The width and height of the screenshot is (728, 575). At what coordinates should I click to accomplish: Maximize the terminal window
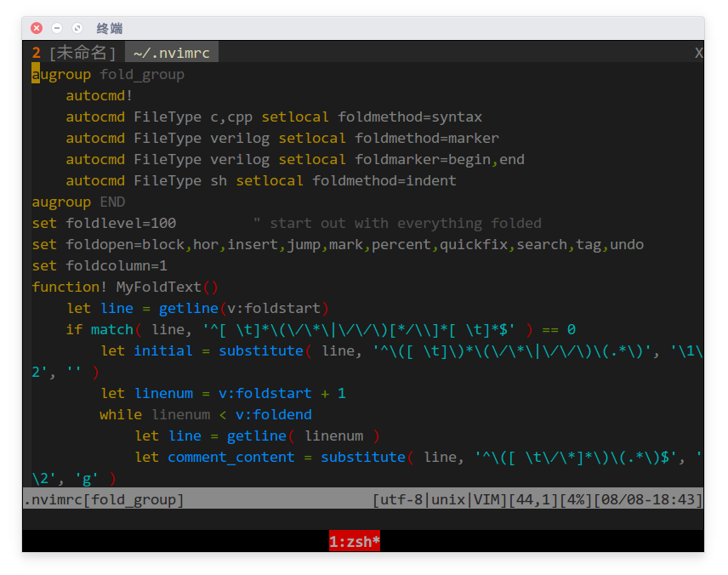pos(77,28)
